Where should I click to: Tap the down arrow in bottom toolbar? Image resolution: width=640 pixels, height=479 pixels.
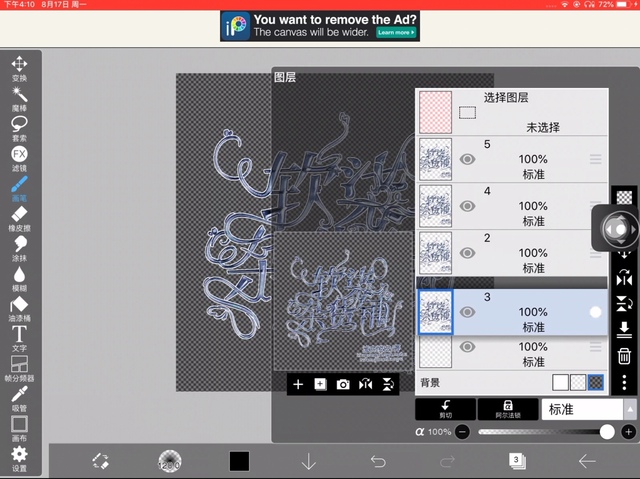coord(309,461)
